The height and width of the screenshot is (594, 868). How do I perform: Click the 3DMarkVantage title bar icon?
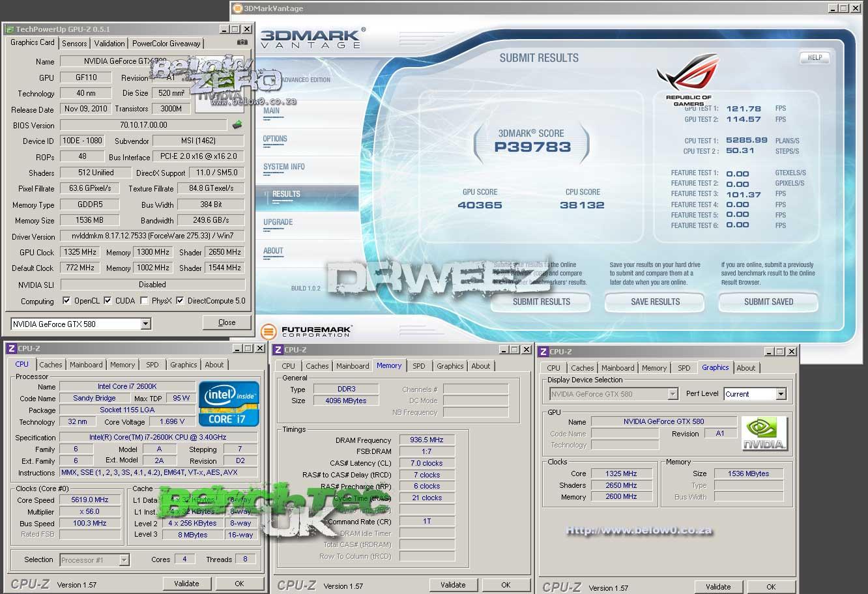tap(239, 8)
